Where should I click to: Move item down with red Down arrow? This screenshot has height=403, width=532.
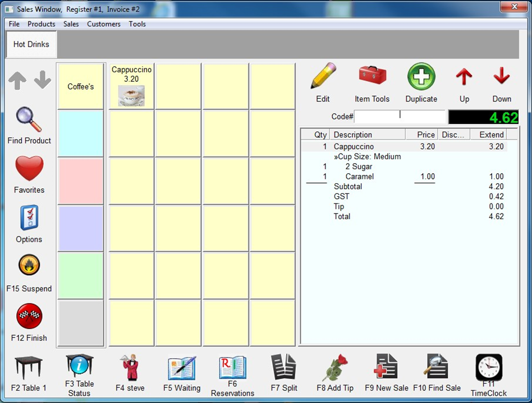coord(501,78)
